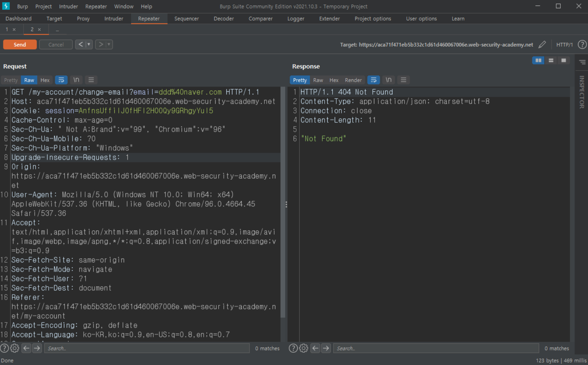588x365 pixels.
Task: Go to previous request search match
Action: pyautogui.click(x=26, y=348)
